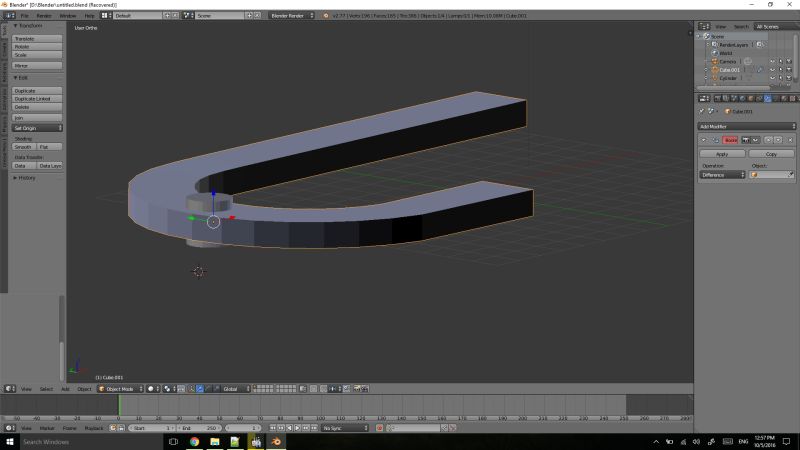Copy the Boolean modifier
Viewport: 800px width, 450px height.
771,154
